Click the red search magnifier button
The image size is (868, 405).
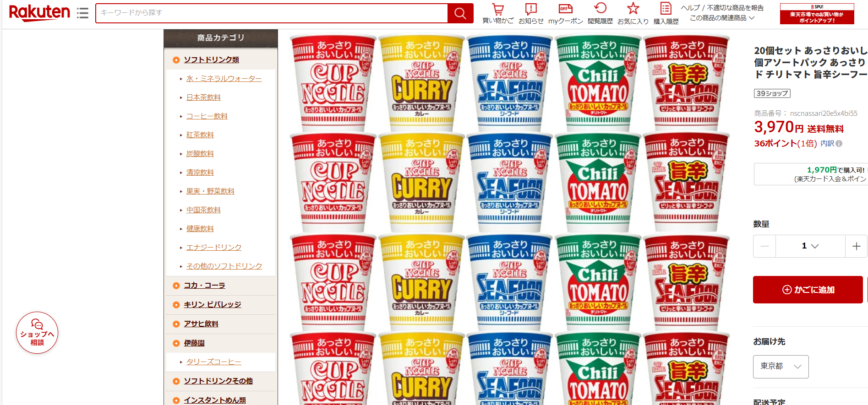tap(460, 13)
